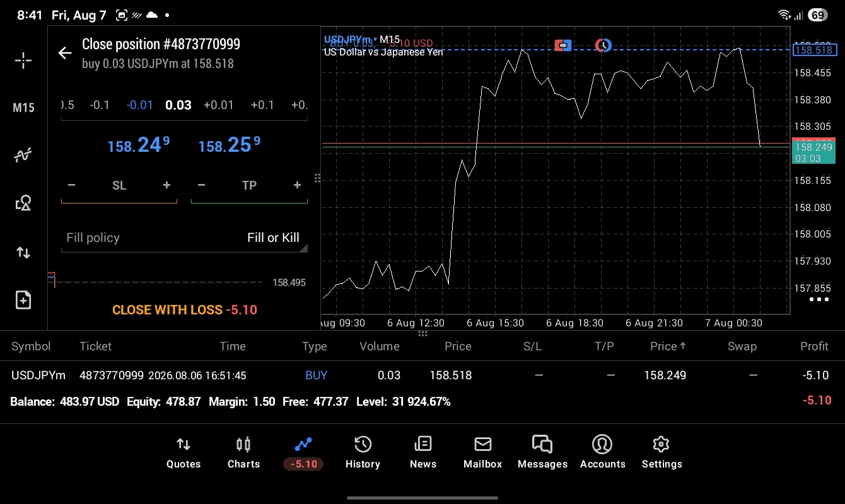Open the Fill policy dropdown
845x504 pixels.
[184, 238]
